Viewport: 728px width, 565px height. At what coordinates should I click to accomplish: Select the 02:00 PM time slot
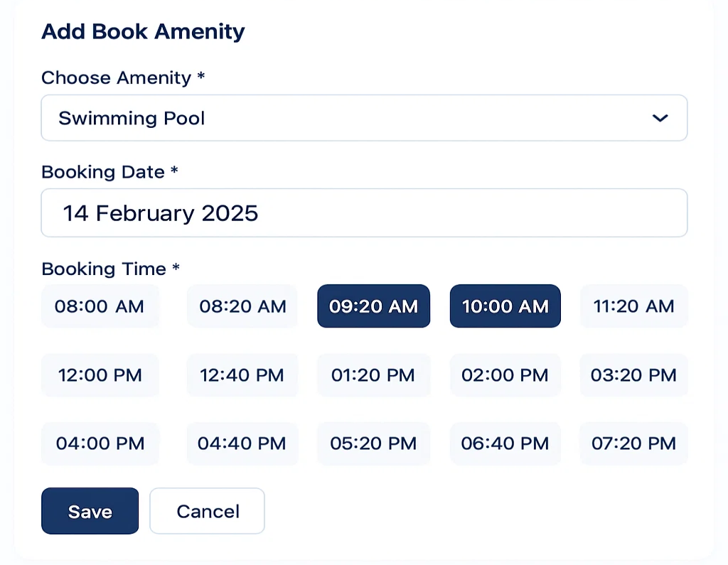tap(505, 375)
